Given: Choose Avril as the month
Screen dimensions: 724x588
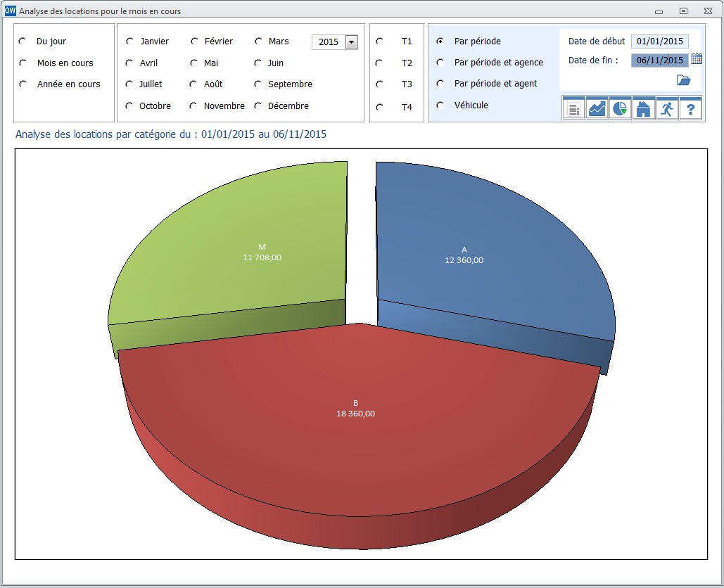Looking at the screenshot, I should click(129, 63).
